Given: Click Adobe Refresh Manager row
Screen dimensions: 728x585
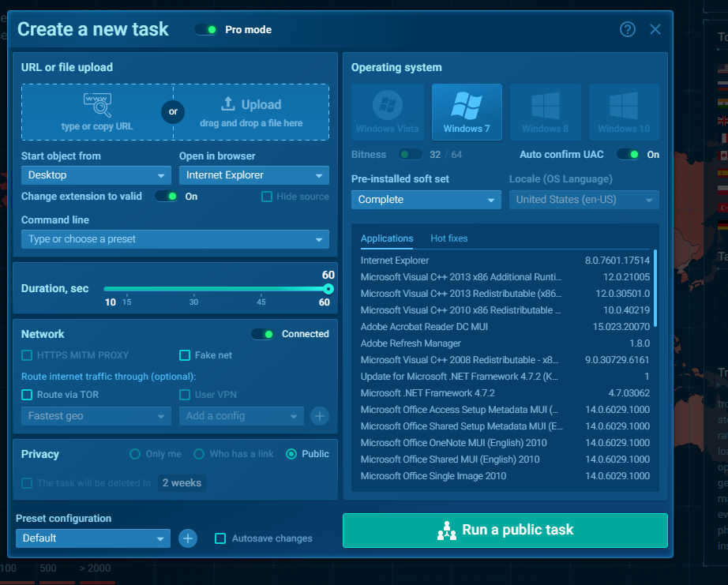Looking at the screenshot, I should [x=505, y=343].
